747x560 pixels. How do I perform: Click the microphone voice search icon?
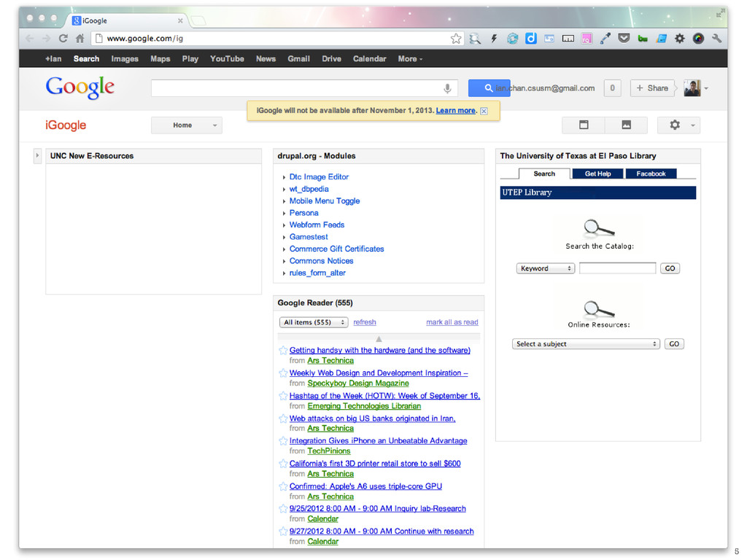pyautogui.click(x=447, y=88)
